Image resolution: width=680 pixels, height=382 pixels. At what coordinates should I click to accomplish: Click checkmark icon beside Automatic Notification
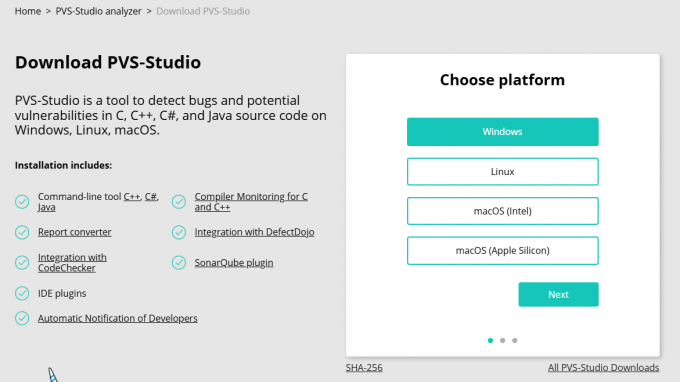pyautogui.click(x=22, y=318)
